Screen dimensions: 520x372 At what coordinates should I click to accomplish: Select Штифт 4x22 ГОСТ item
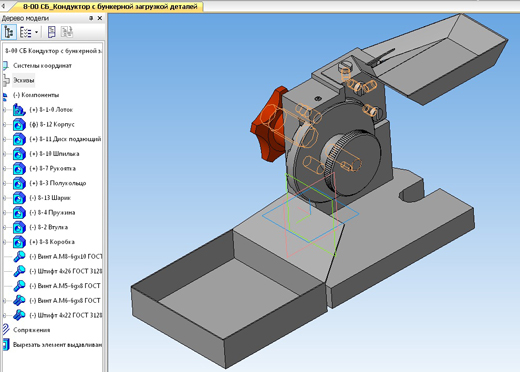pos(66,315)
